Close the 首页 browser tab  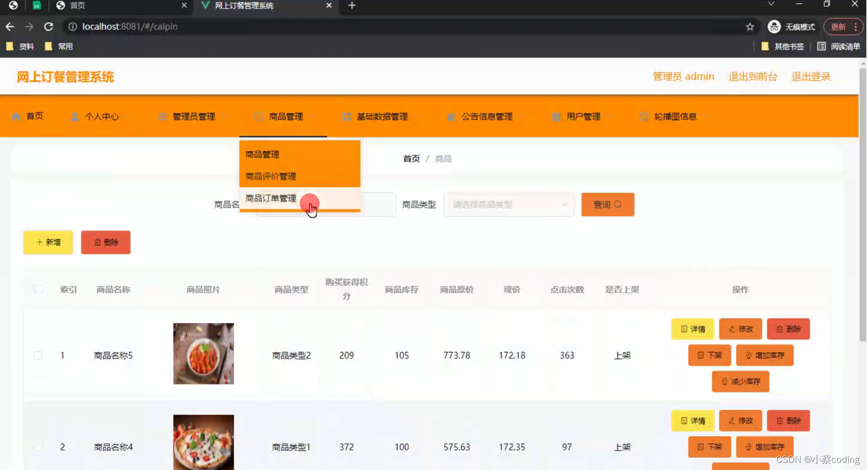tap(184, 5)
